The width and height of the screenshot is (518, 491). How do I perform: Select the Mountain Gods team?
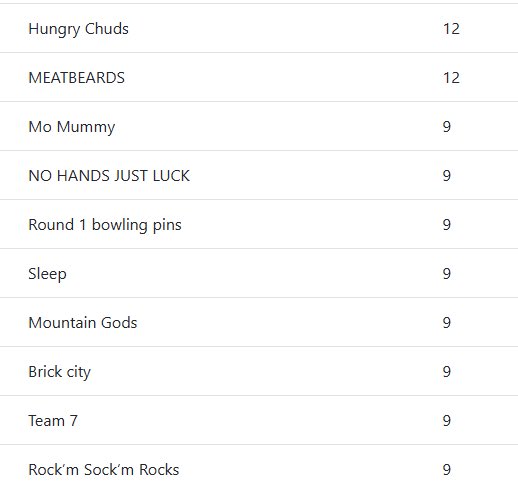pyautogui.click(x=83, y=323)
